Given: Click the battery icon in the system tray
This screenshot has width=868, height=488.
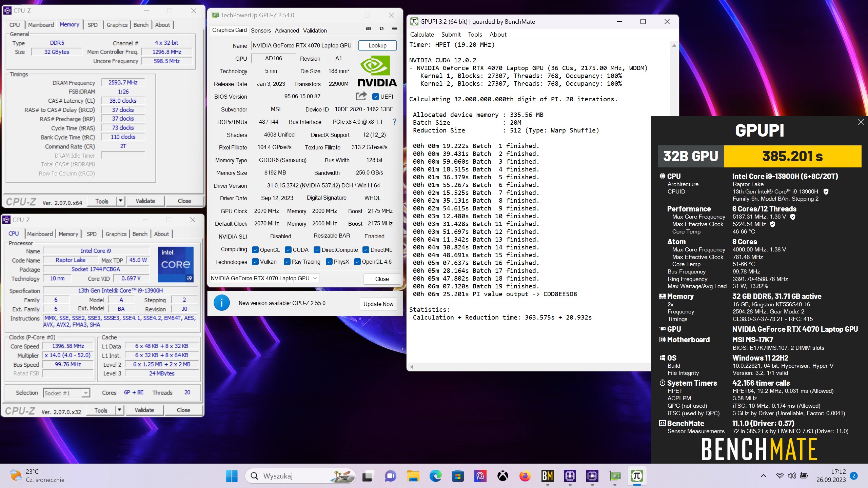Looking at the screenshot, I should pyautogui.click(x=804, y=476).
